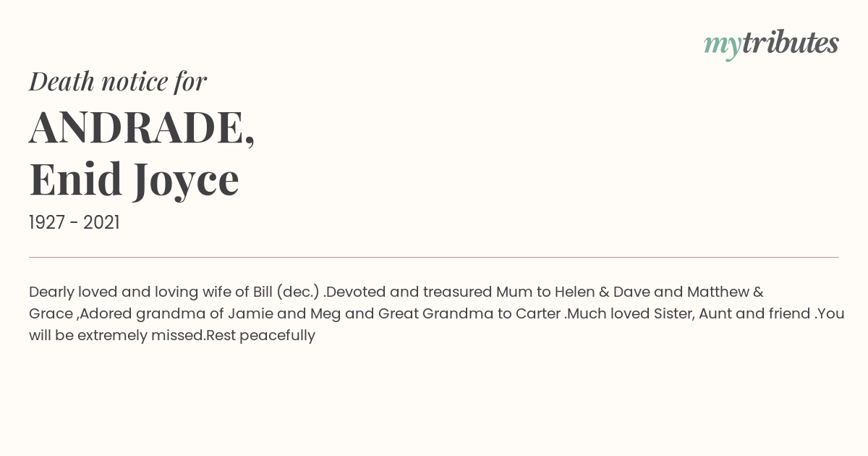Click the horizontal divider line

click(434, 257)
